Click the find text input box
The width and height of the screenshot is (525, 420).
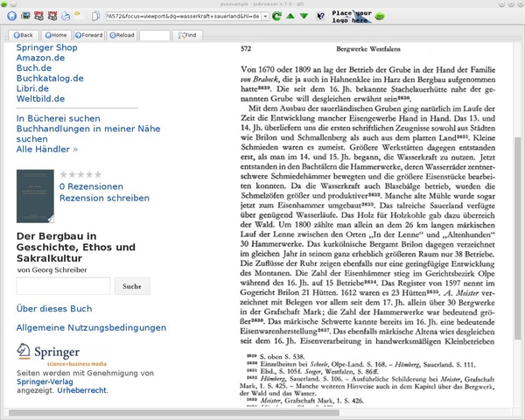[x=155, y=35]
